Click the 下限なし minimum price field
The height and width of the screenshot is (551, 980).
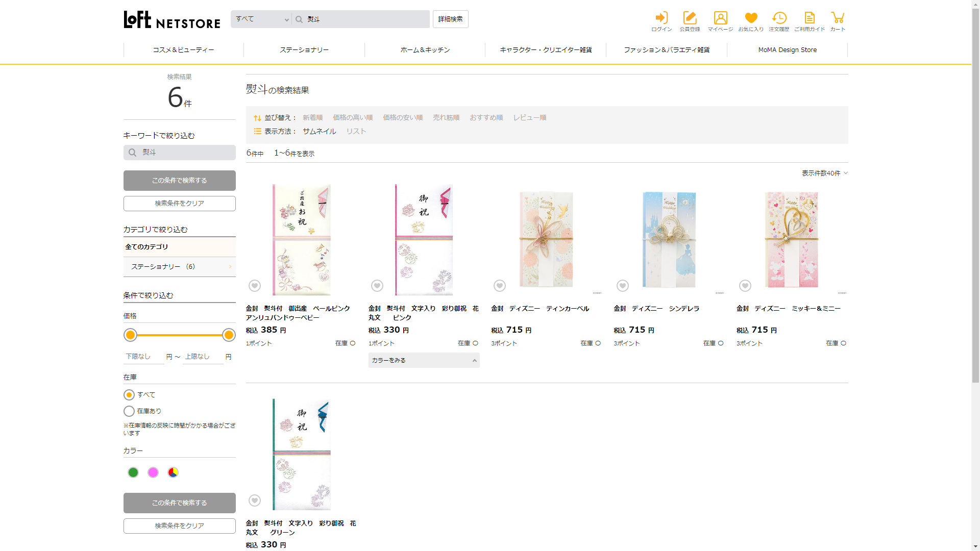144,357
